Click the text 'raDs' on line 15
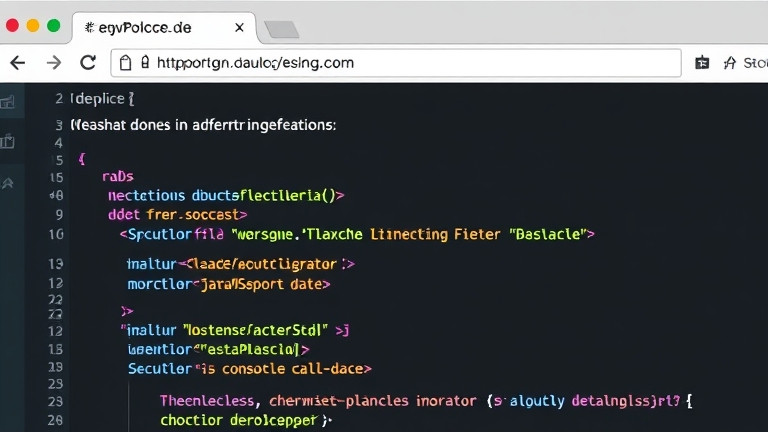 click(118, 176)
